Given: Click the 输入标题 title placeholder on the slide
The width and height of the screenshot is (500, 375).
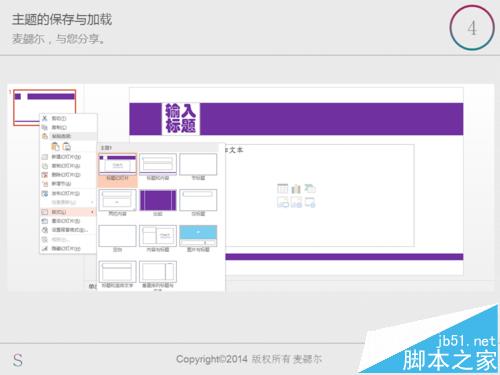Looking at the screenshot, I should pyautogui.click(x=181, y=119).
